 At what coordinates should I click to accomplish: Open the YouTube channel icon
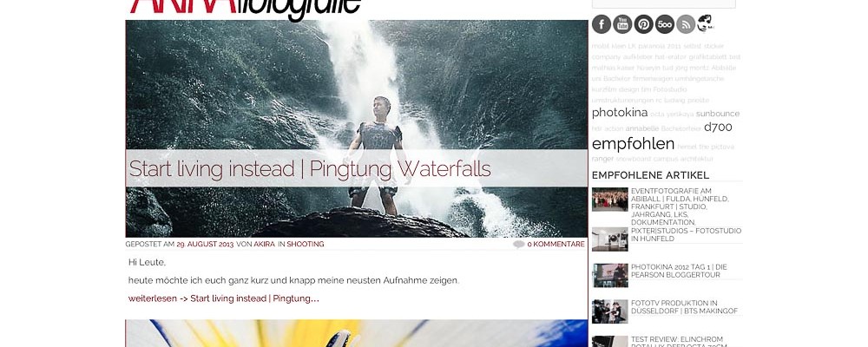point(622,24)
